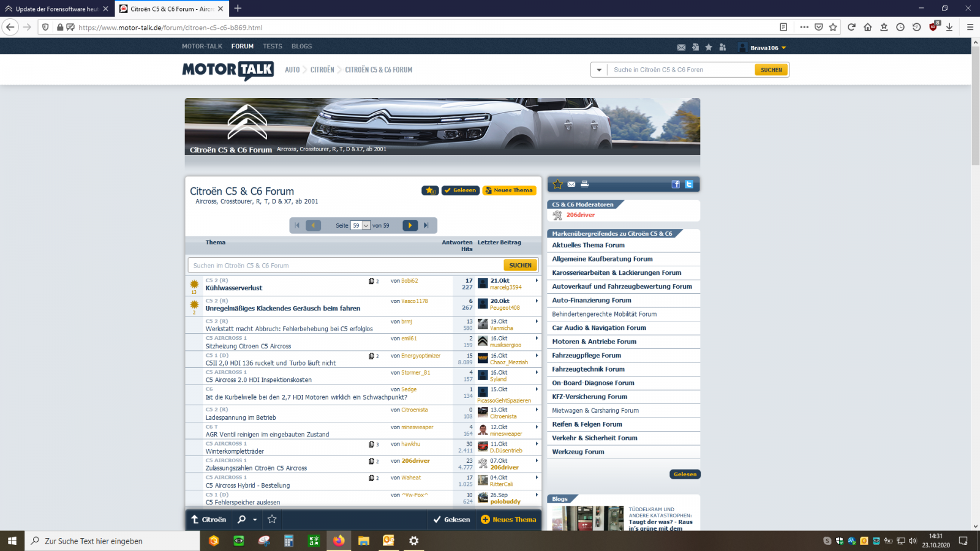
Task: Open the Seite 59 page dropdown
Action: coord(360,225)
